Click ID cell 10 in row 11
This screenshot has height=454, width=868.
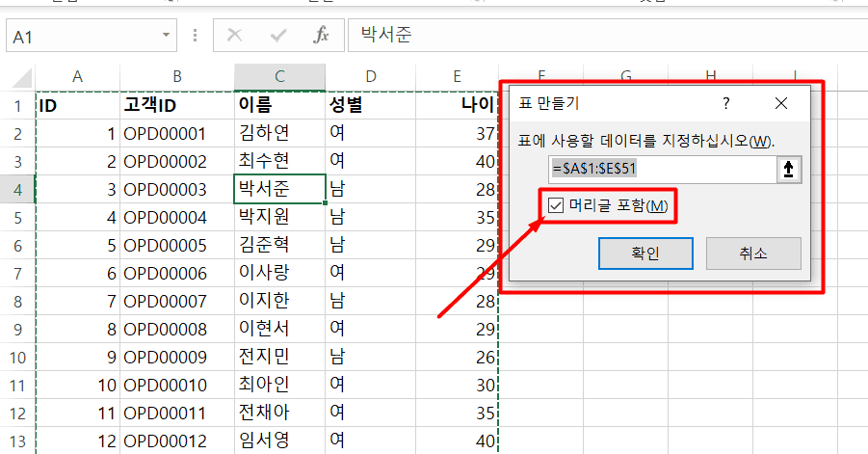77,385
